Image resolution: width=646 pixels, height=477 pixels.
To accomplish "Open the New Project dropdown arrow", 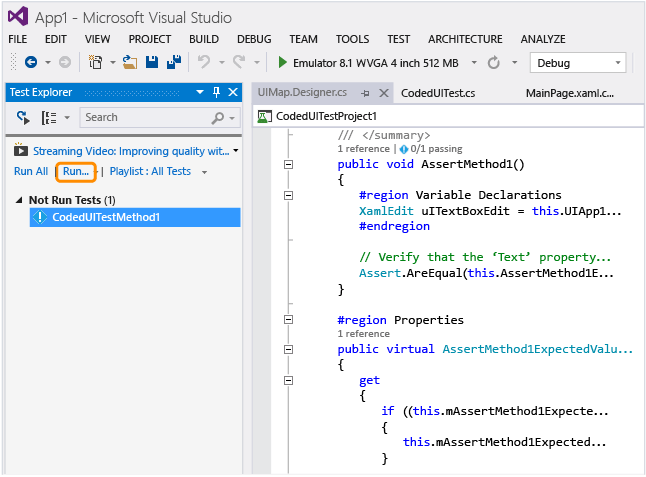I will 112,63.
